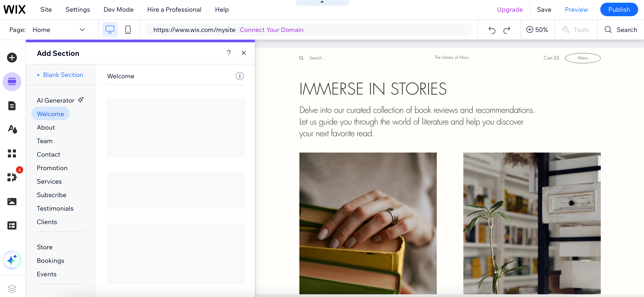
Task: Close the Add Section panel
Action: tap(244, 53)
